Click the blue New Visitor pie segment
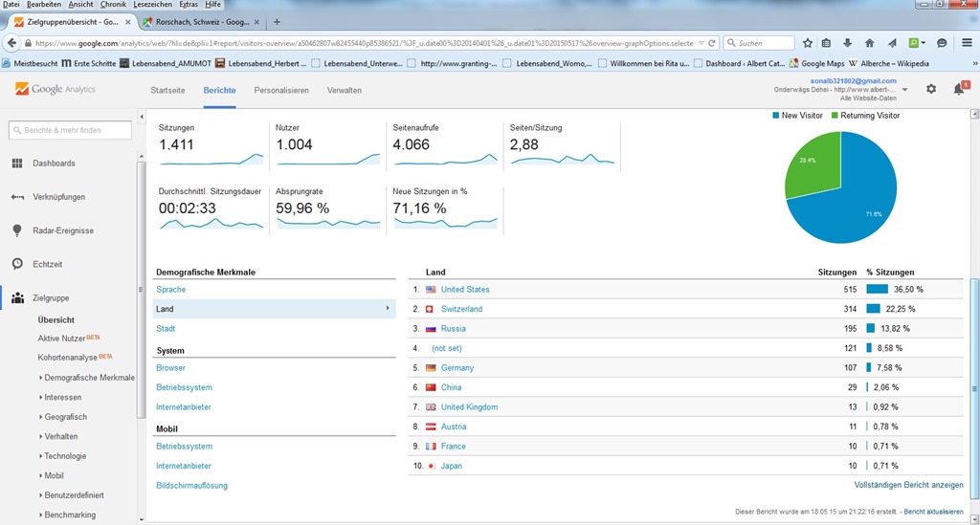The image size is (980, 525). click(857, 210)
